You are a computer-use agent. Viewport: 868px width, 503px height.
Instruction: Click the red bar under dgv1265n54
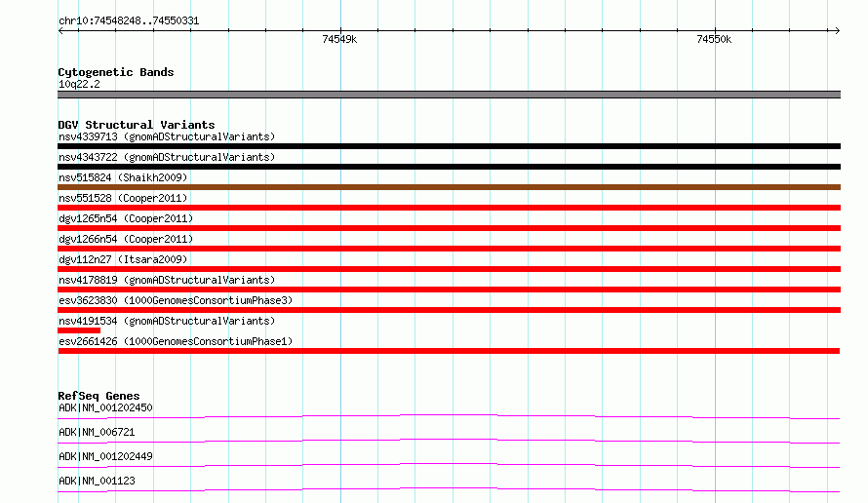[x=449, y=228]
